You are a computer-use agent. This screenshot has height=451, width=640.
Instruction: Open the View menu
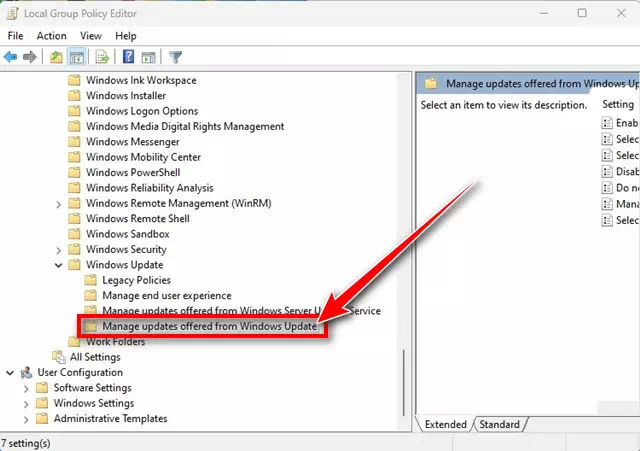(x=91, y=36)
